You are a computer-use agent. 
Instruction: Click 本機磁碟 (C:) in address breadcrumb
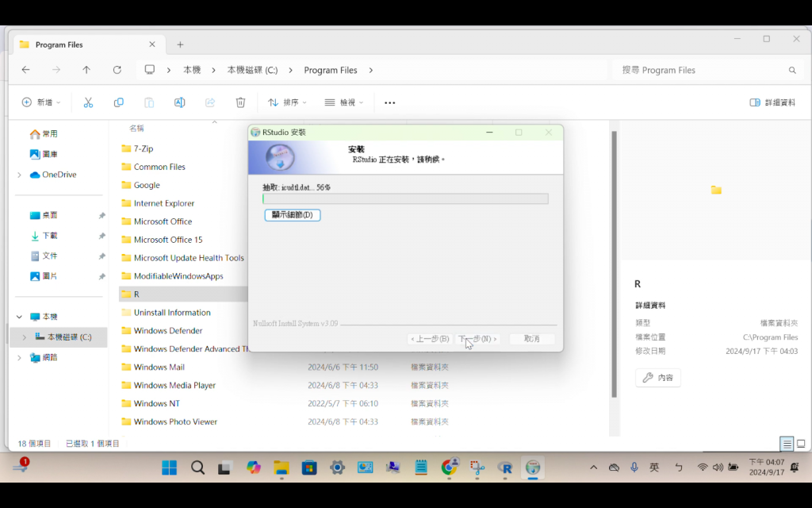tap(253, 70)
